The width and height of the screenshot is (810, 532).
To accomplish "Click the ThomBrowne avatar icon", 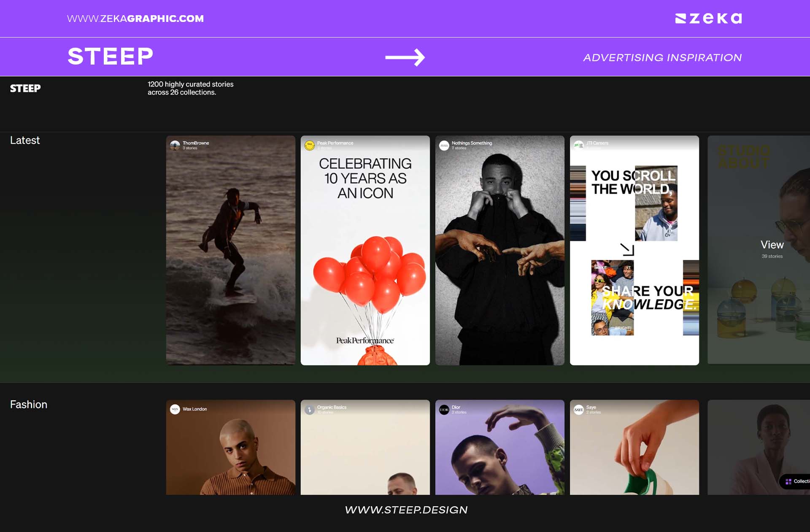I will tap(175, 145).
